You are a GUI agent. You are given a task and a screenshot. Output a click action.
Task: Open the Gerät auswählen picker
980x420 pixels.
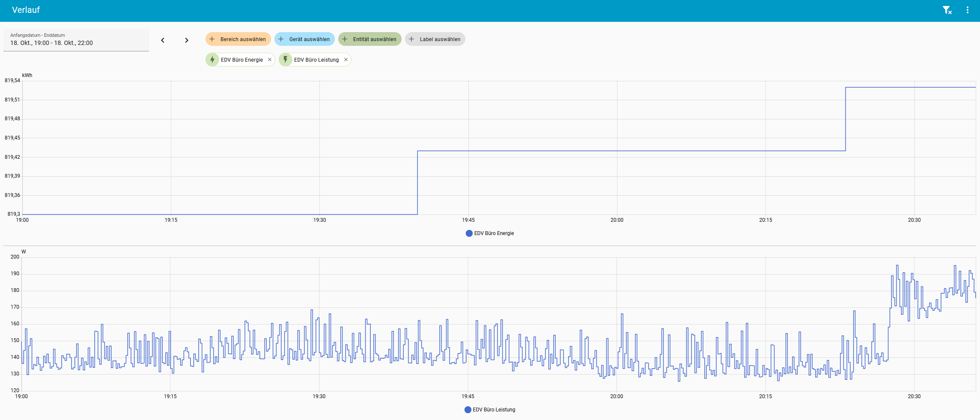[304, 39]
